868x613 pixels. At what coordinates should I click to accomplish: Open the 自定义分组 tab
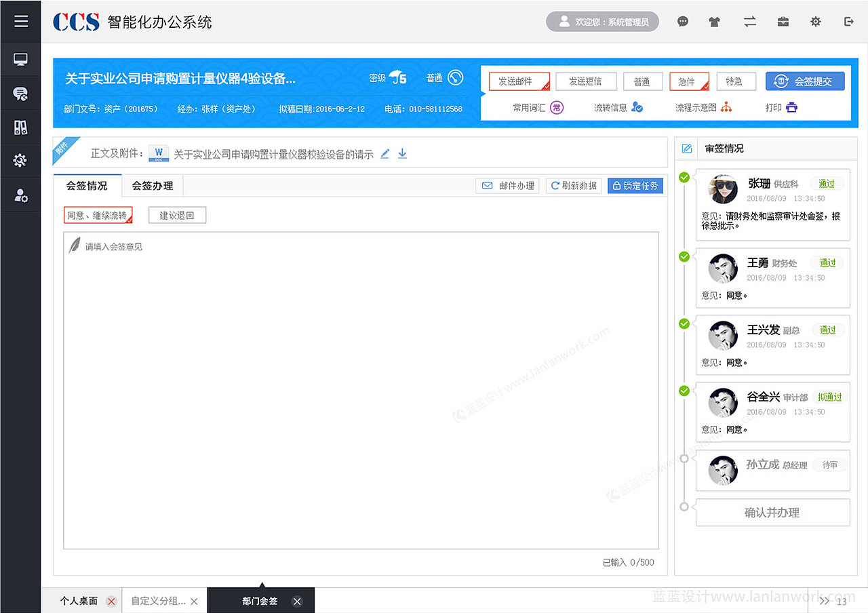pos(159,600)
